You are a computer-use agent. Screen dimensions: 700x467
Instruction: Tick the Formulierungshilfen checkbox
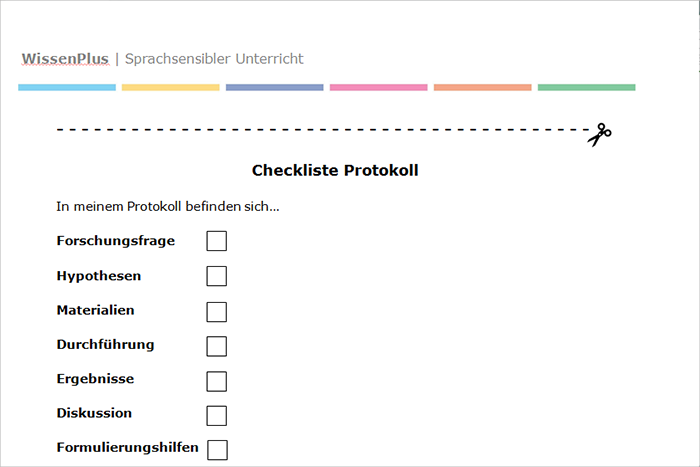pyautogui.click(x=217, y=450)
